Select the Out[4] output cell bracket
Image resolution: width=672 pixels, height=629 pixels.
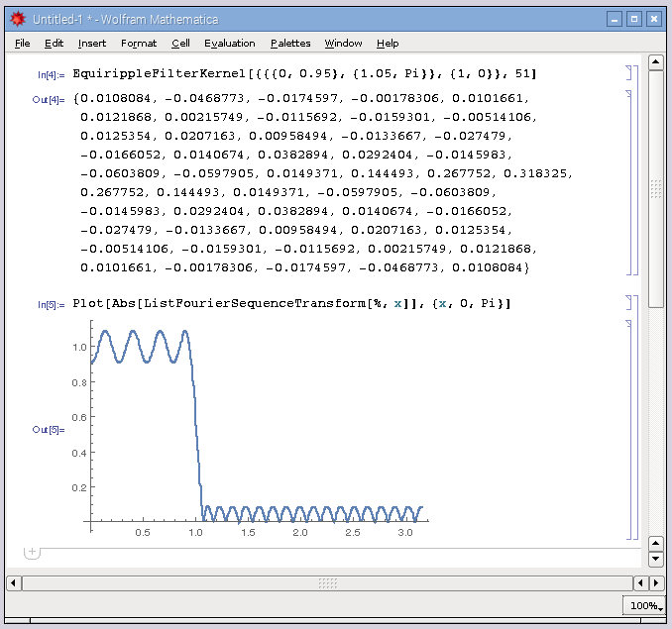[628, 182]
